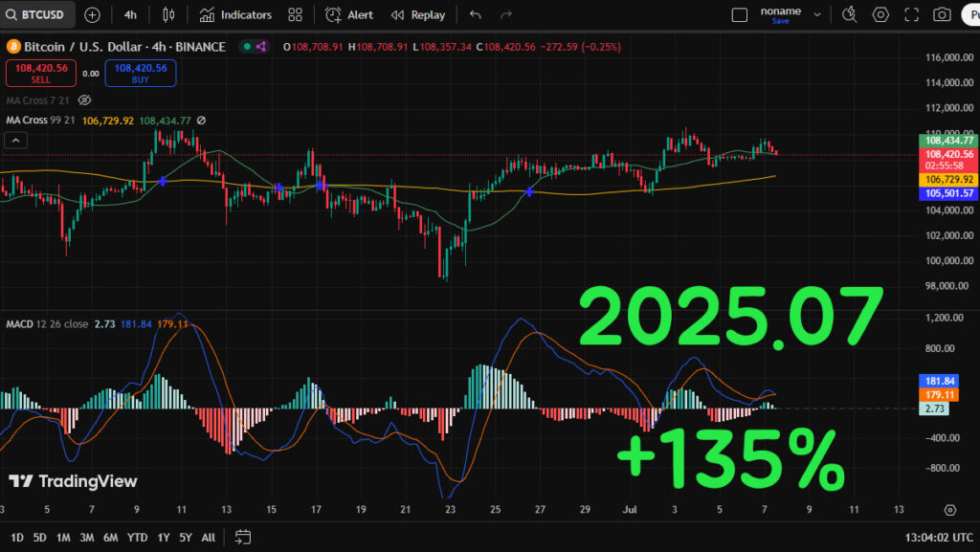980x552 pixels.
Task: Open the MACD 12 26 close indicator legend
Action: coord(47,324)
